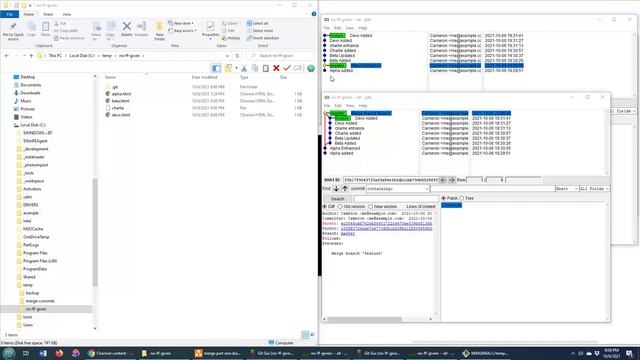Select Downloads in the navigation pane
This screenshot has width=640, height=360.
[x=30, y=93]
